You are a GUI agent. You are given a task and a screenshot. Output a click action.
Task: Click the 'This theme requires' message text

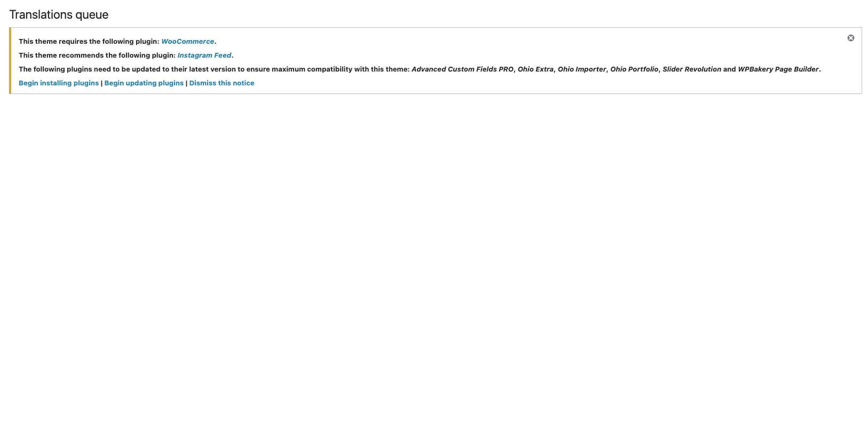[x=89, y=42]
